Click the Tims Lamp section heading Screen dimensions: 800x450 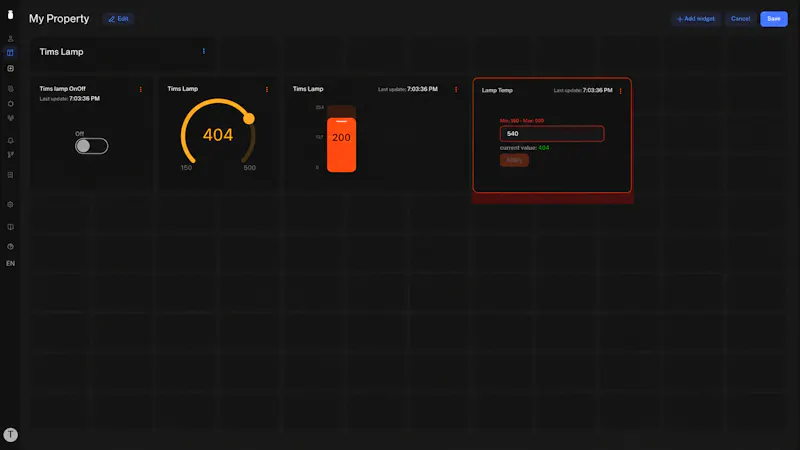(x=61, y=52)
